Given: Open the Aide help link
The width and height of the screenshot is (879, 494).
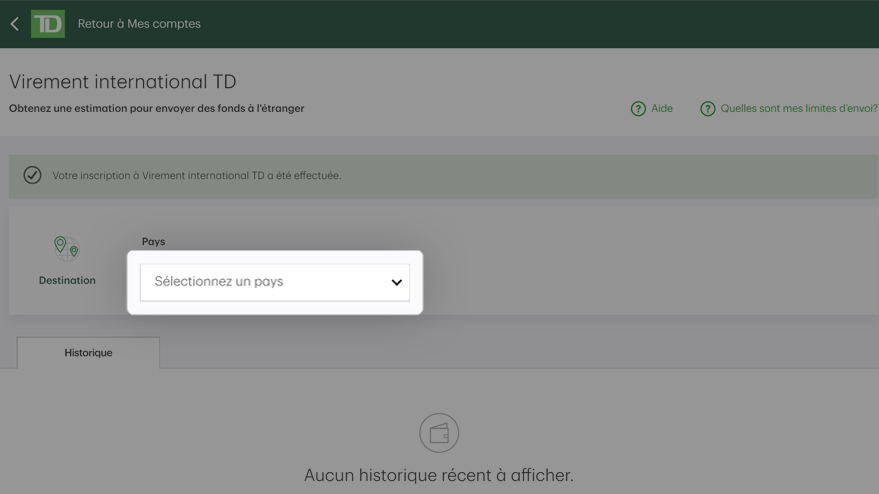Looking at the screenshot, I should tap(661, 108).
